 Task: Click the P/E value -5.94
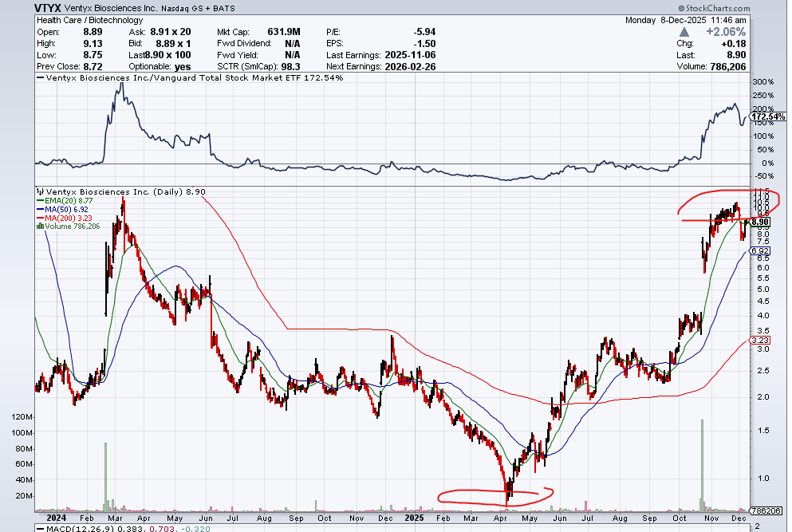[x=424, y=32]
